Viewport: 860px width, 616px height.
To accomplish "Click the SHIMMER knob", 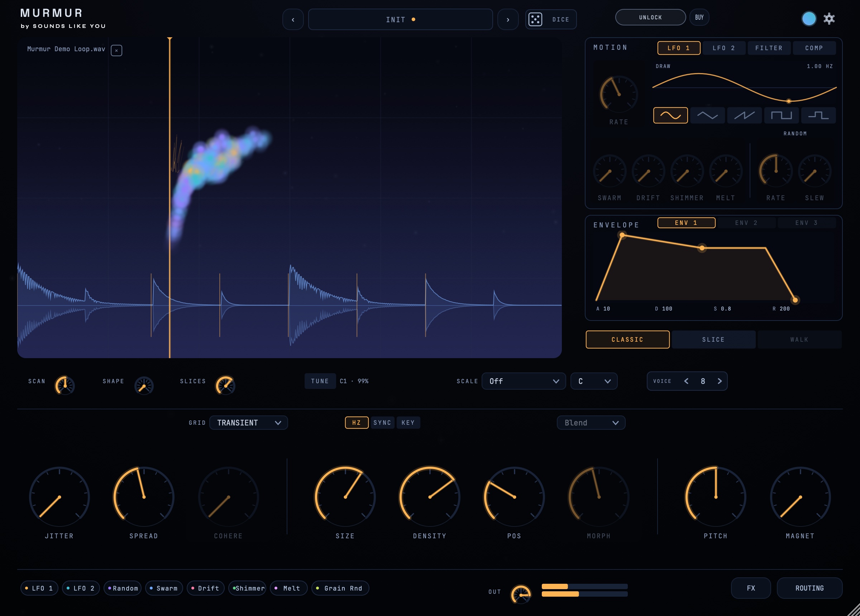I will click(x=687, y=171).
